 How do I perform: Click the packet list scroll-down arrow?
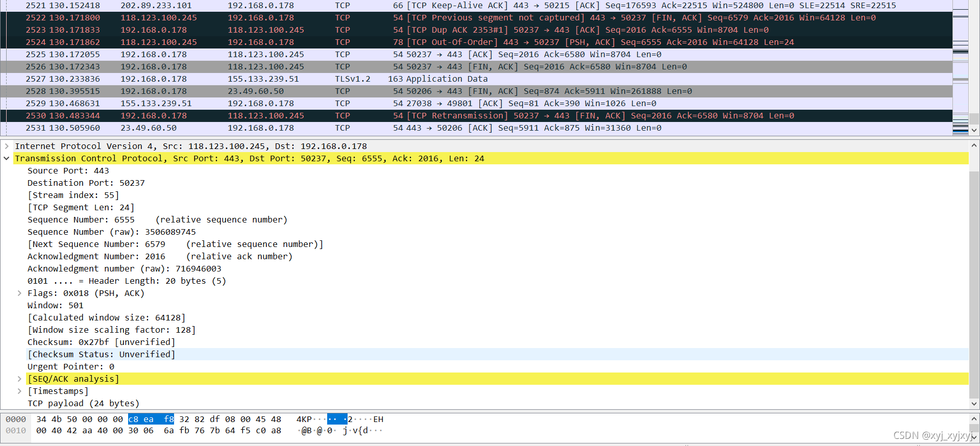click(974, 130)
